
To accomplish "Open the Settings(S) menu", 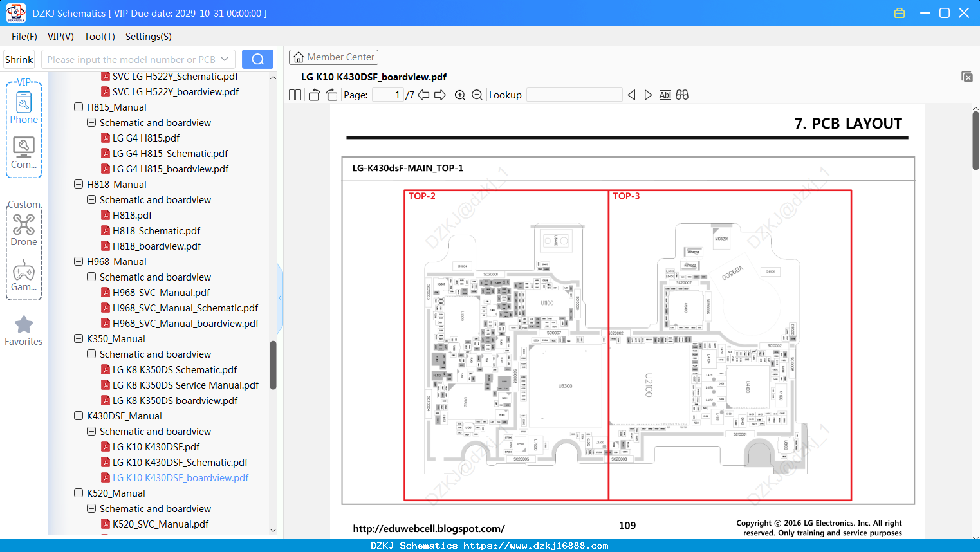I will [149, 37].
